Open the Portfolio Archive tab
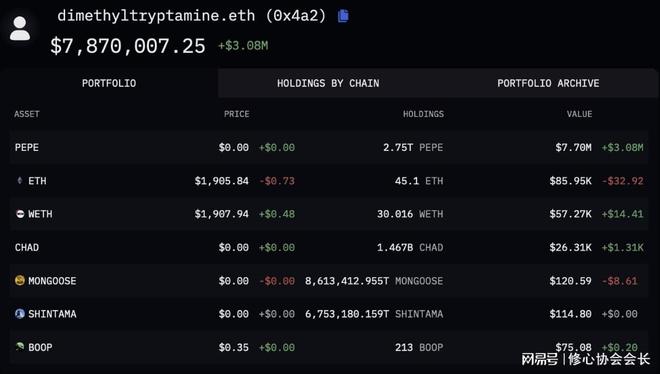 point(548,83)
